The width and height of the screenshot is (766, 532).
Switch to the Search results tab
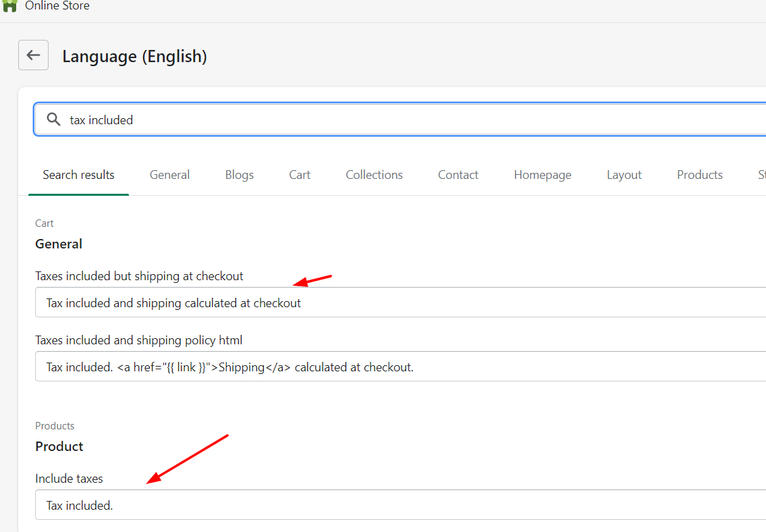tap(78, 175)
